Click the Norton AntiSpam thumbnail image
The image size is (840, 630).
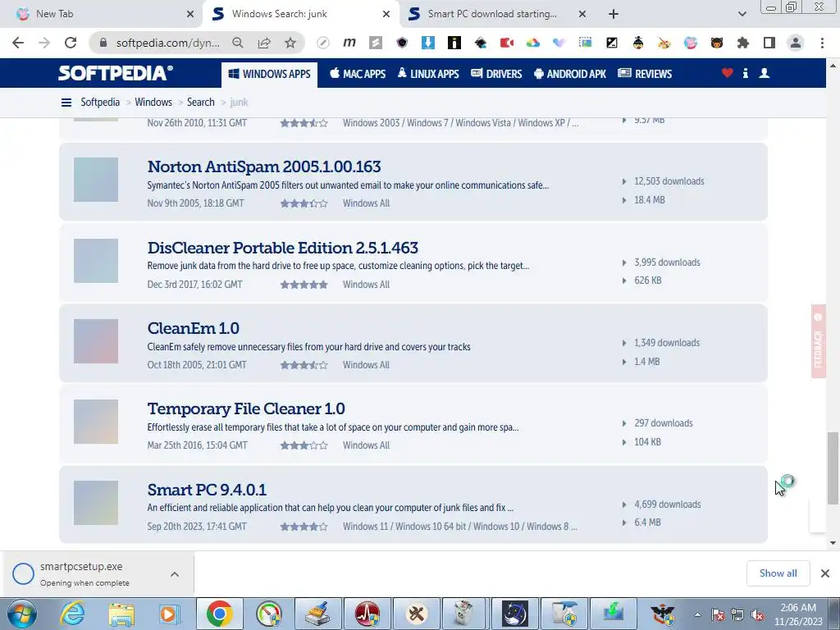(x=96, y=180)
